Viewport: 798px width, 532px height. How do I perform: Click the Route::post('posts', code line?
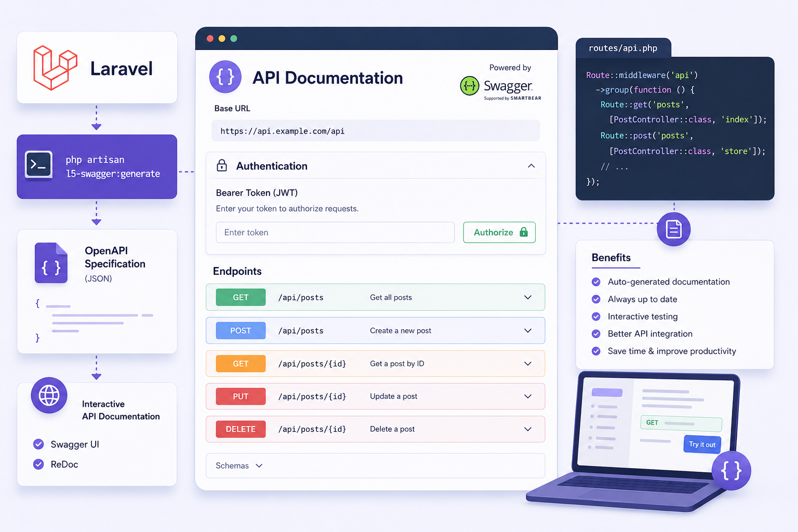647,136
